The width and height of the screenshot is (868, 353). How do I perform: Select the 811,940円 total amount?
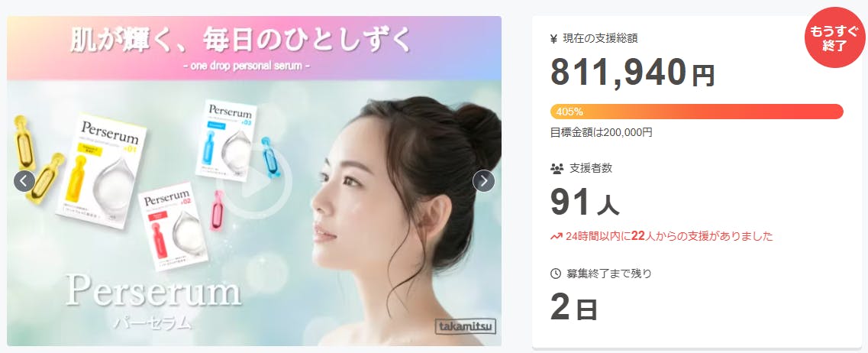coord(632,72)
